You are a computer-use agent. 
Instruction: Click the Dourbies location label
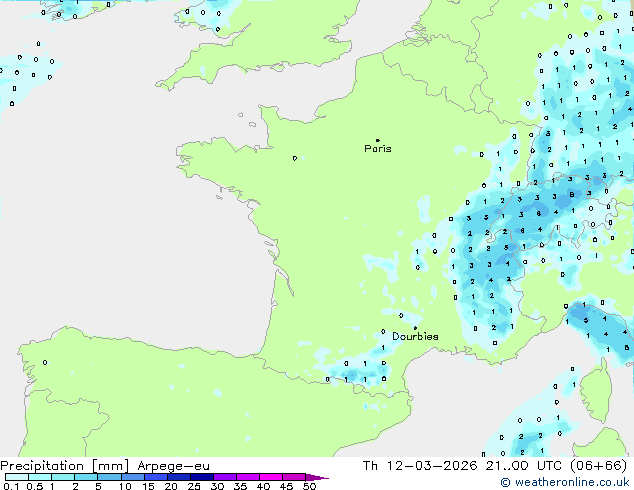(415, 336)
